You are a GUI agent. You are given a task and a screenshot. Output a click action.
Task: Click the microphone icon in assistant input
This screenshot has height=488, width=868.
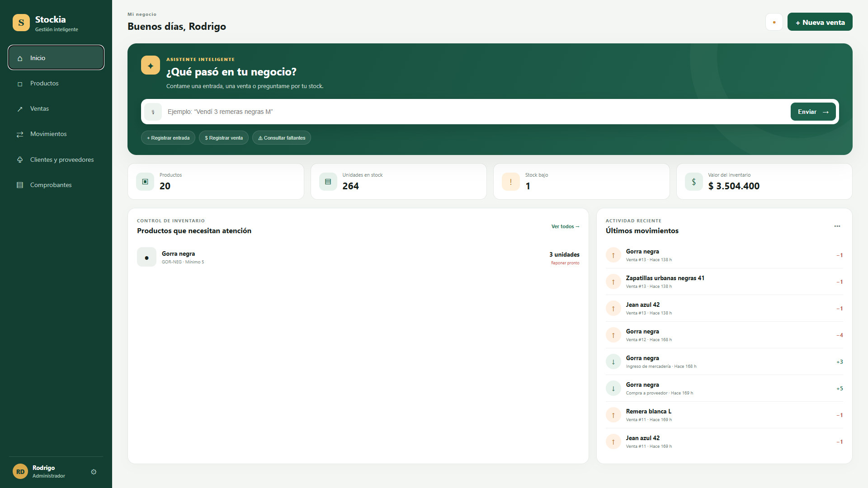pos(153,112)
